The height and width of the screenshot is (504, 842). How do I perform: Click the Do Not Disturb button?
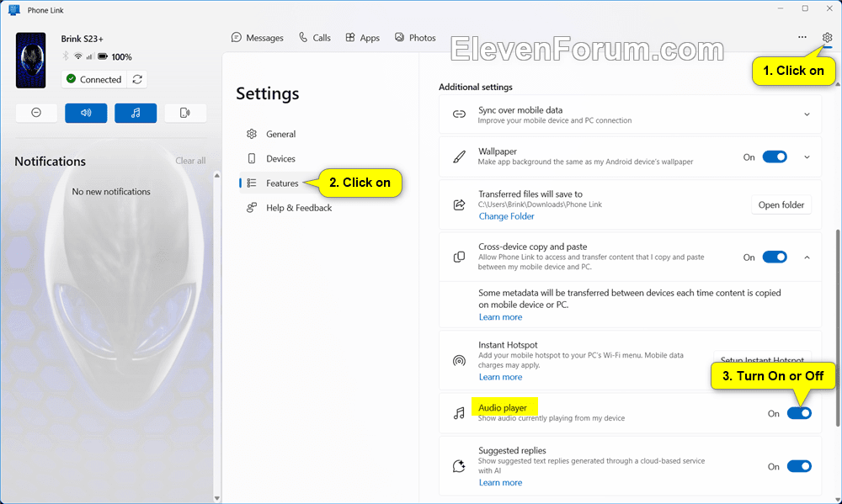[36, 113]
